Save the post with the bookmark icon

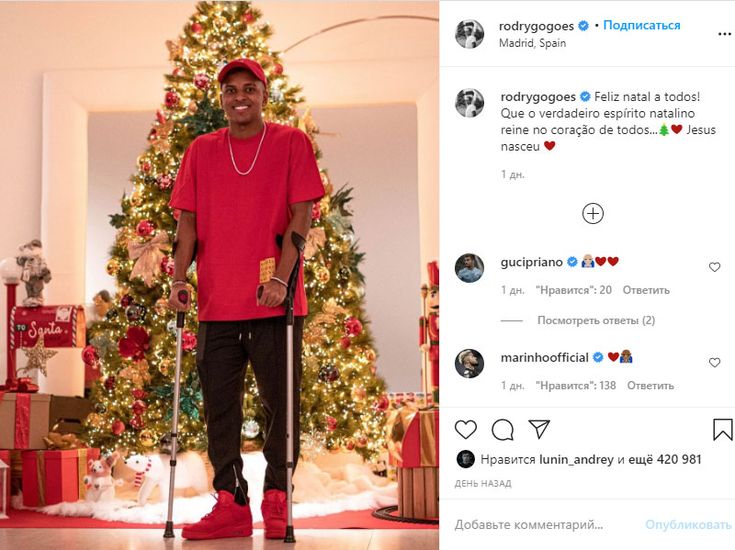pyautogui.click(x=722, y=429)
